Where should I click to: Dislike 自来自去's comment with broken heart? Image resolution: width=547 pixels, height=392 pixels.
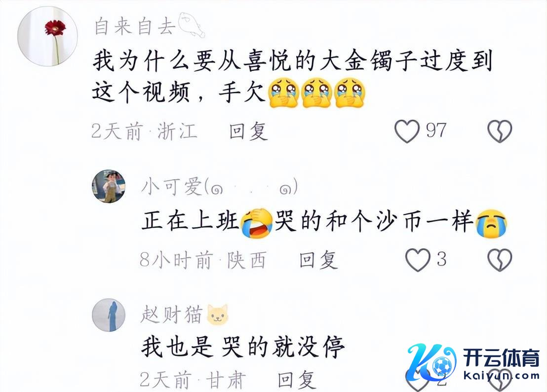pos(500,131)
